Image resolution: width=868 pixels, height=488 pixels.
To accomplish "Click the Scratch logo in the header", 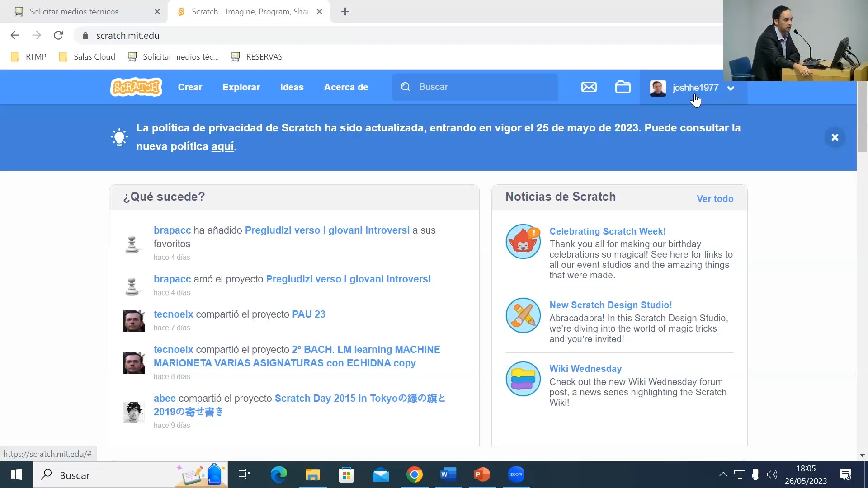I will click(136, 87).
